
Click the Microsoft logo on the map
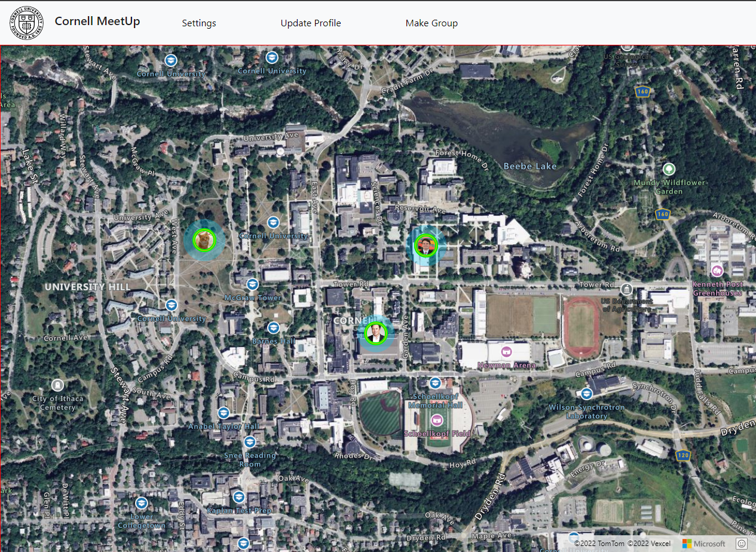coord(704,544)
